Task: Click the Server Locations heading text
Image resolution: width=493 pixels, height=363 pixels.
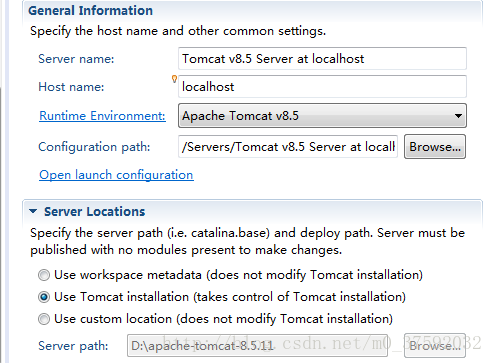Action: [94, 211]
